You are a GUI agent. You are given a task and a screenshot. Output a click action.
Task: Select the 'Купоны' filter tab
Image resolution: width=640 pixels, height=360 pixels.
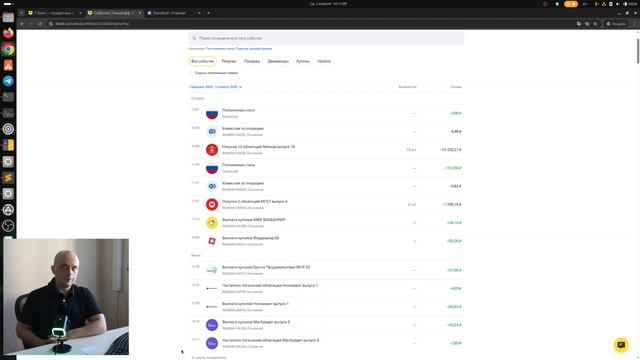303,61
